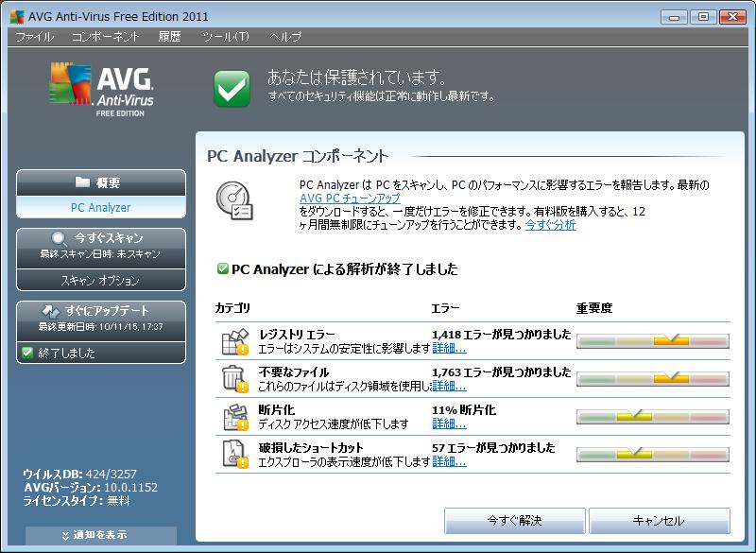Click the 1,763 エラーが見つかりました text
The image size is (756, 553).
[502, 372]
